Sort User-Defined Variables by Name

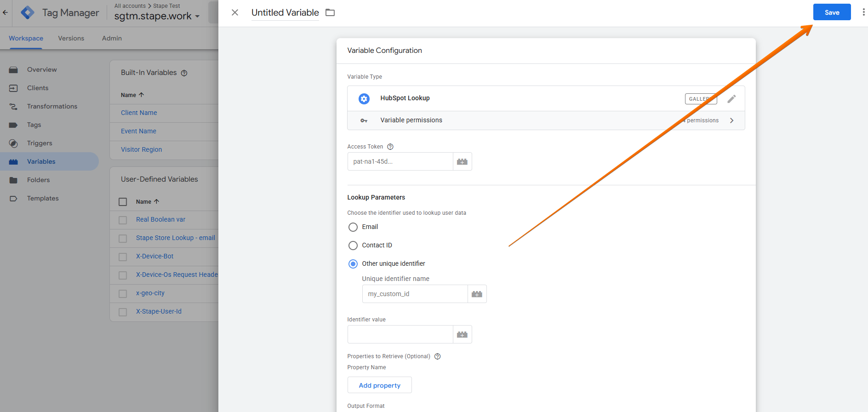pos(148,202)
